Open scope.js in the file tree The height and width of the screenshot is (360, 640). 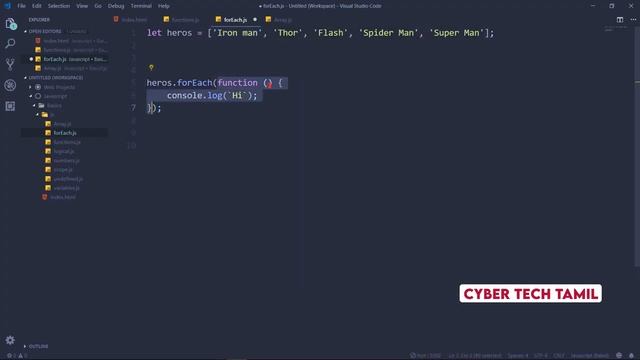(x=63, y=169)
